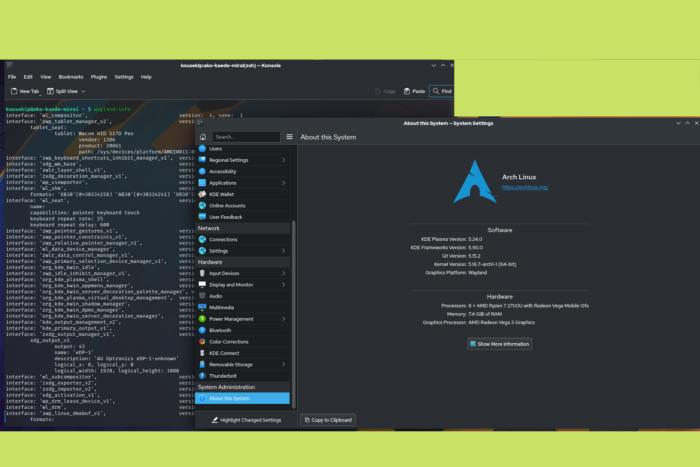700x467 pixels.
Task: Open KDE Wallet icon in sidebar
Action: click(x=202, y=194)
